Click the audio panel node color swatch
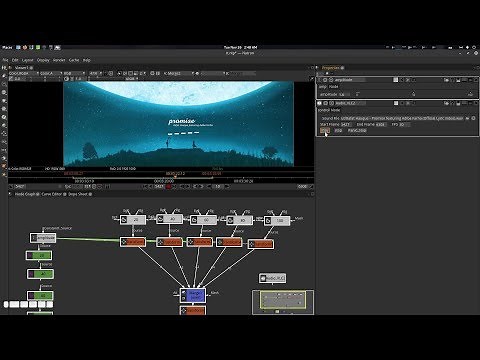480x360 pixels. pos(396,103)
